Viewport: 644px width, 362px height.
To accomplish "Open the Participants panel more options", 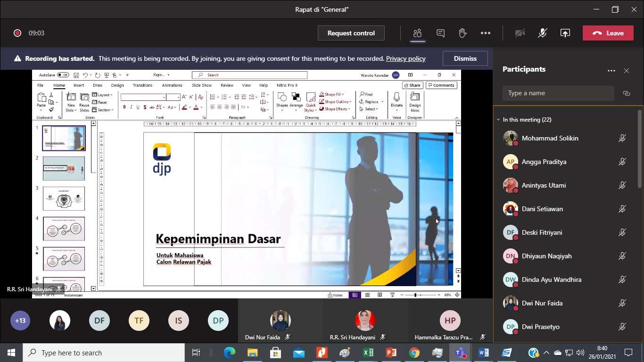I will pyautogui.click(x=611, y=71).
